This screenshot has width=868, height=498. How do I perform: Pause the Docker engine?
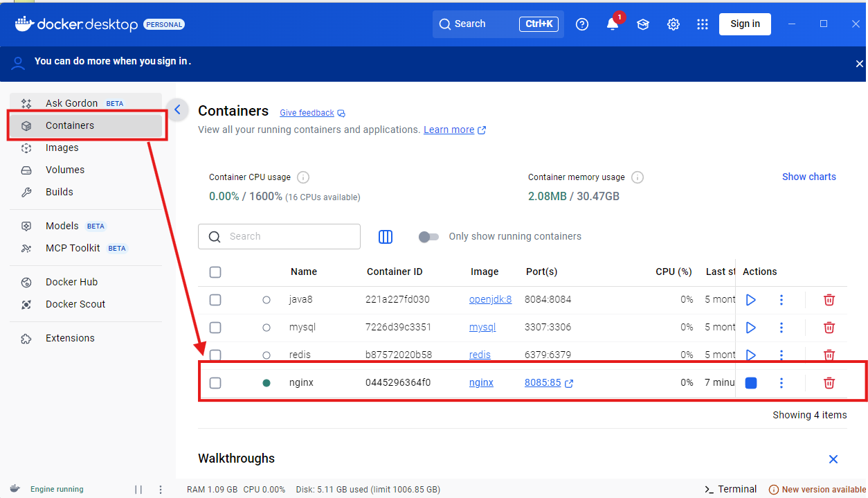[x=138, y=490]
